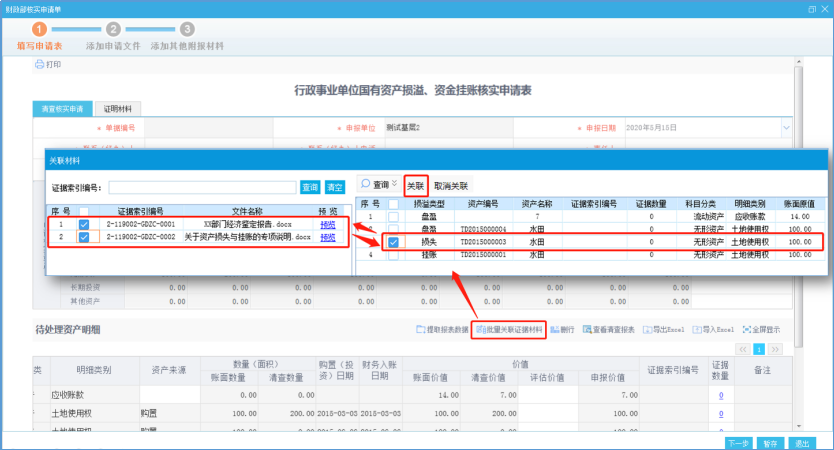Switch to the 证明材料 tab

(122, 108)
